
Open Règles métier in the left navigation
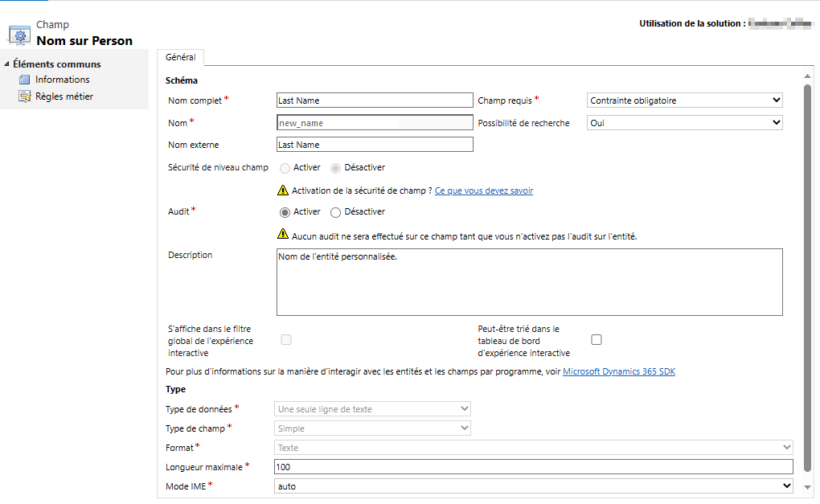(64, 96)
